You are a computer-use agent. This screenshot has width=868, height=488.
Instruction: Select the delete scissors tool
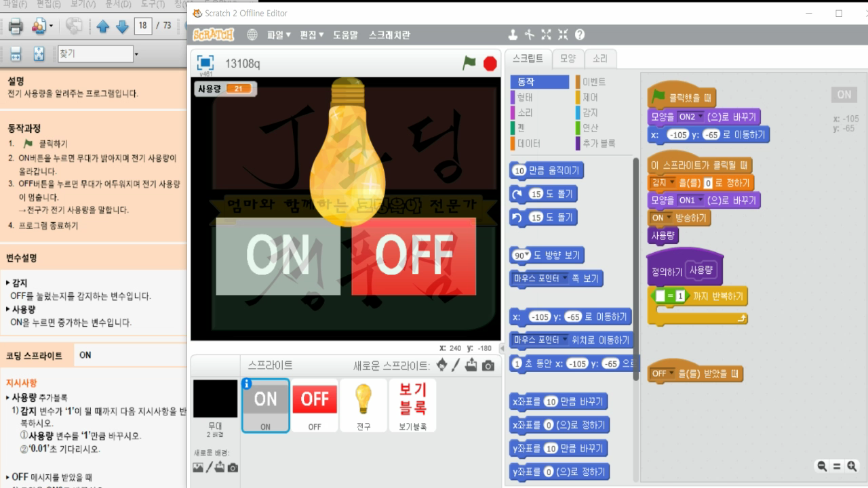(530, 35)
